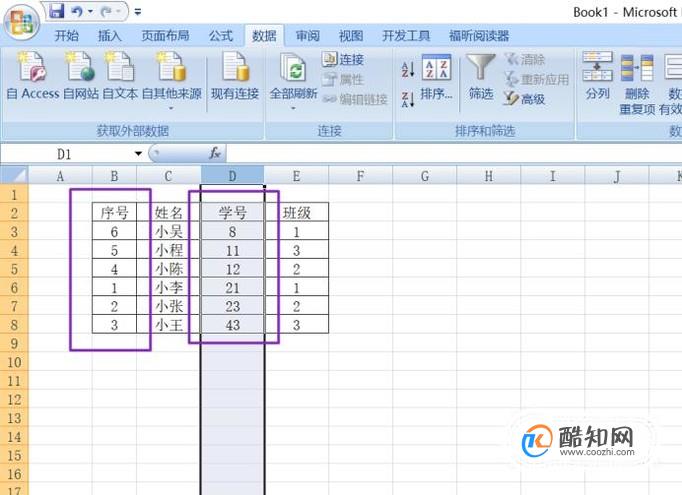Expand the 全部刷新 dropdown arrow

pos(293,107)
